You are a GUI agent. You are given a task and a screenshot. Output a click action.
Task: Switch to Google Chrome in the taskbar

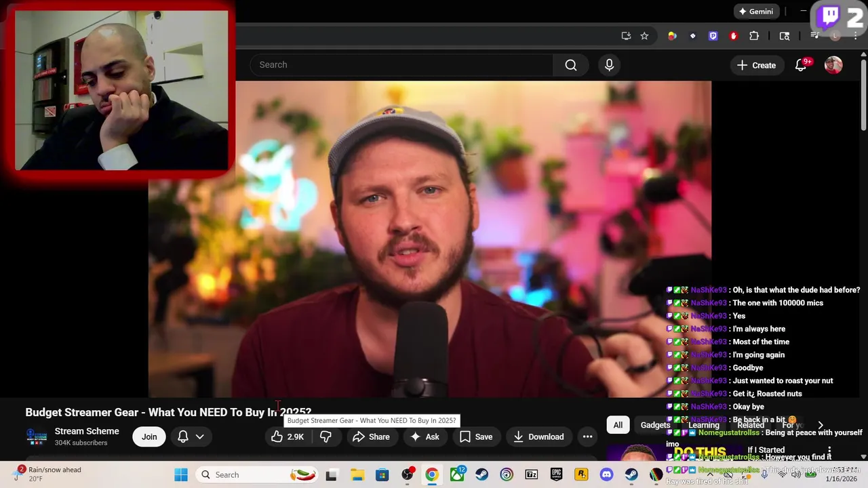tap(432, 475)
